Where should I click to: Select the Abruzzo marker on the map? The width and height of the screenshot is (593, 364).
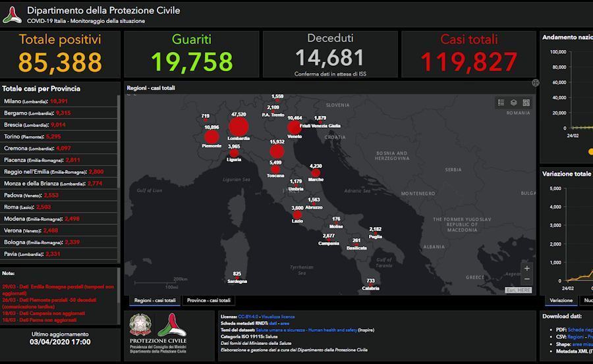coord(314,204)
